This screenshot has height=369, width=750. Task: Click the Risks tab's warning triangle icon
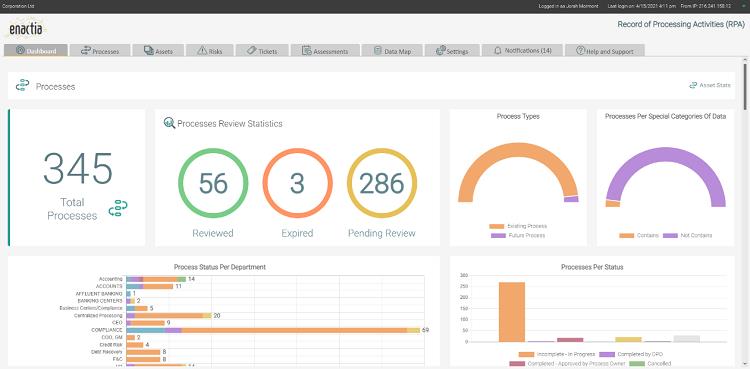(202, 50)
